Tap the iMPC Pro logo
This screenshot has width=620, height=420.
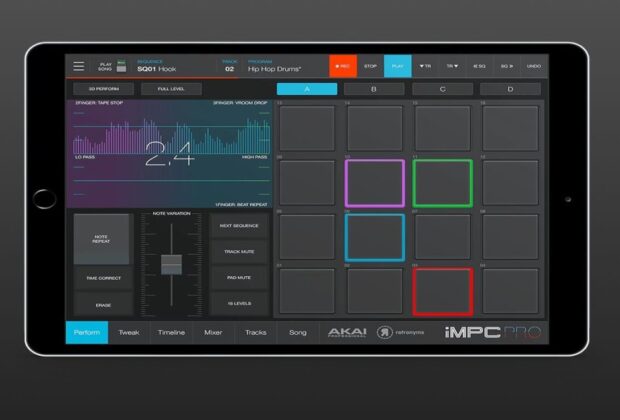coord(493,332)
